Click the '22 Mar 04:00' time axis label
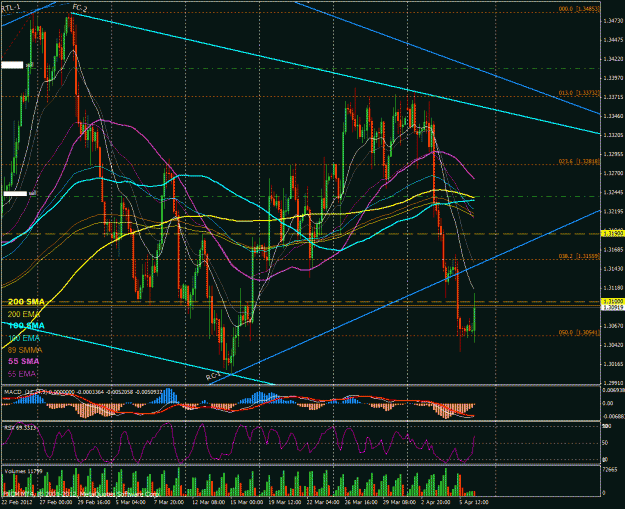 (323, 502)
